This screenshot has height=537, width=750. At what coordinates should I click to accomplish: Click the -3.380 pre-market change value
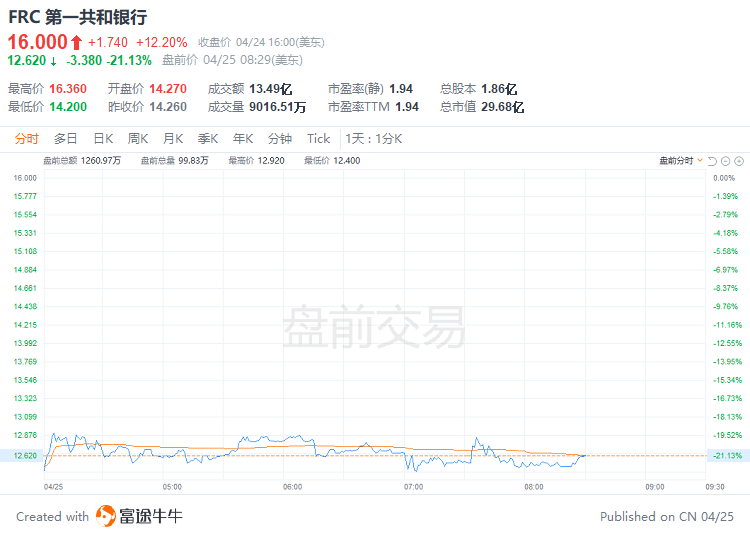[84, 60]
